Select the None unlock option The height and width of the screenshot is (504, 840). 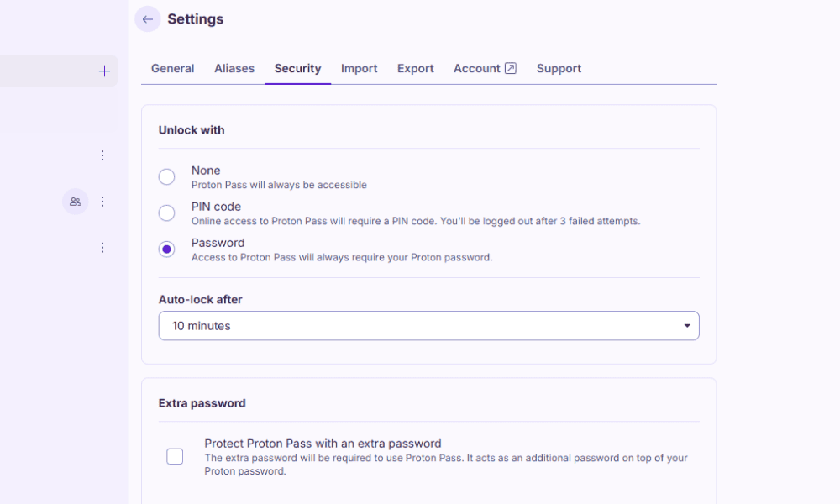167,177
